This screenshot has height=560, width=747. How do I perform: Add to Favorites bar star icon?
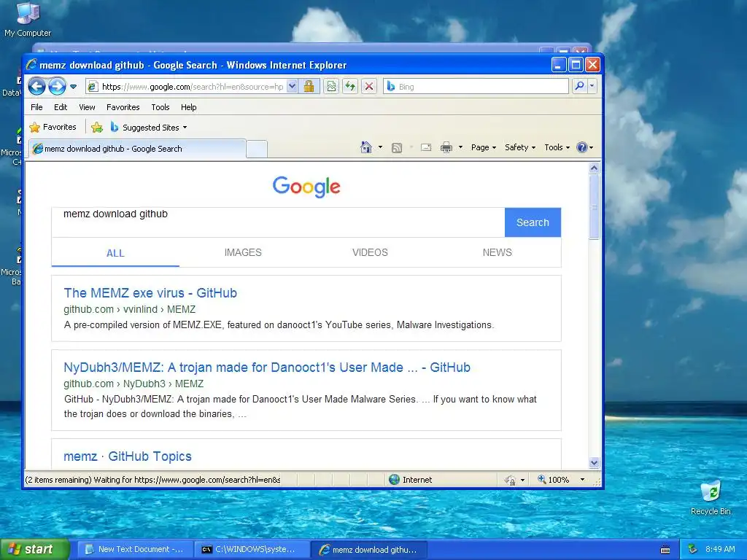[97, 127]
